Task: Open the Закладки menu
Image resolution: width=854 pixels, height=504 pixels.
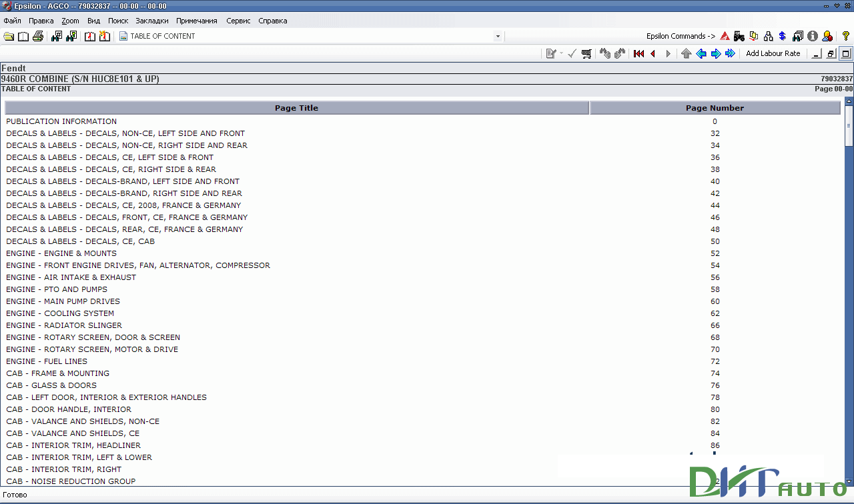Action: 151,21
